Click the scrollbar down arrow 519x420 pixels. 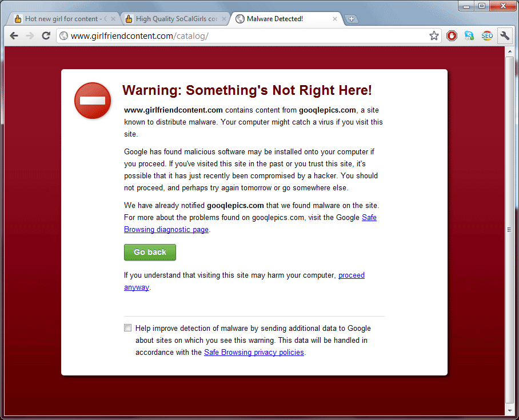pos(510,411)
